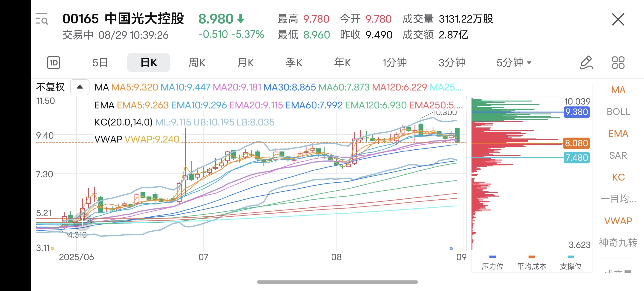This screenshot has height=291, width=644.
Task: Switch to the 周K weekly tab
Action: coord(197,63)
